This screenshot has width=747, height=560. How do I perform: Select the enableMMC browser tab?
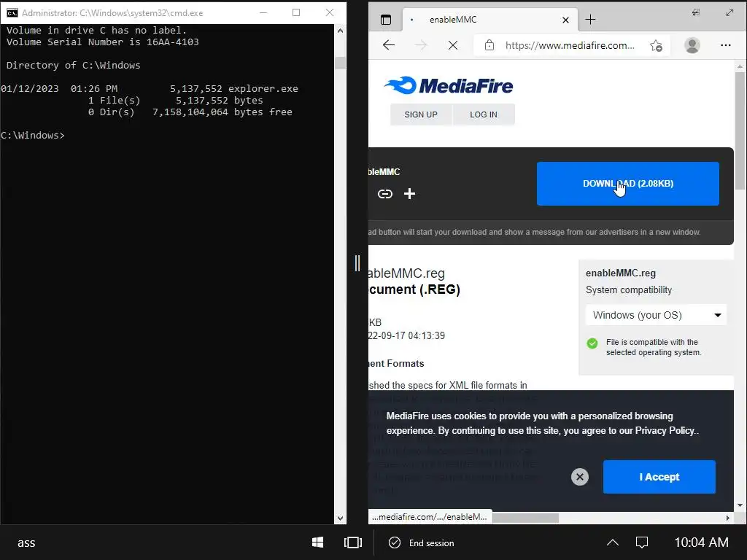coord(489,20)
